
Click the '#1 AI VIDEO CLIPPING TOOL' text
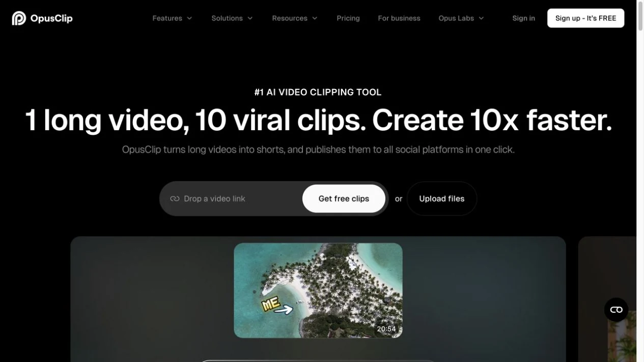click(318, 93)
